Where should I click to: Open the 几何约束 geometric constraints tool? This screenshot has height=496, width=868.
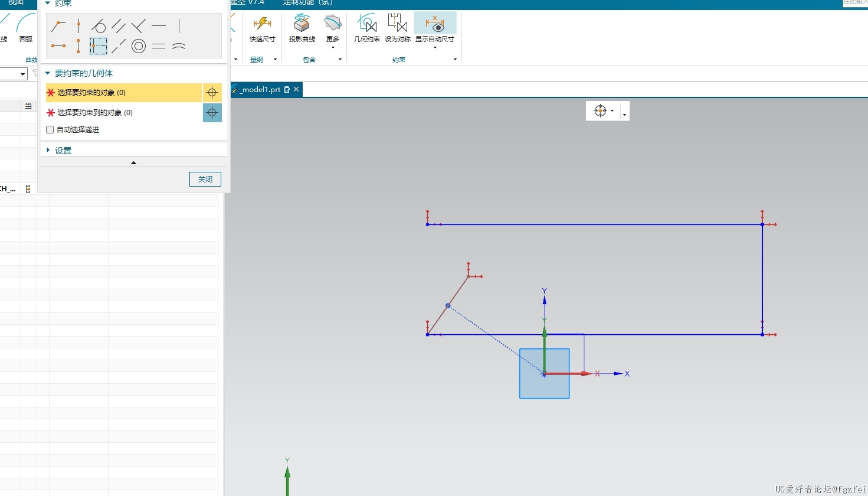pos(367,29)
